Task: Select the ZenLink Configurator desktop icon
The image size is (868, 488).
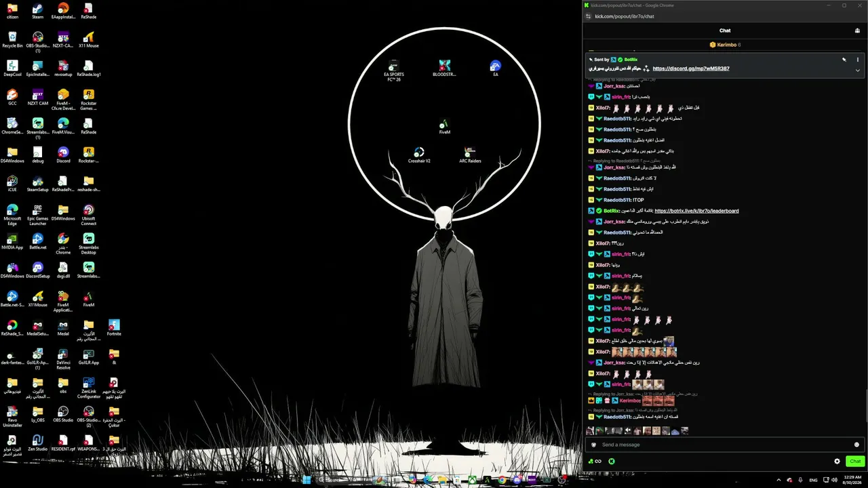Action: tap(89, 388)
